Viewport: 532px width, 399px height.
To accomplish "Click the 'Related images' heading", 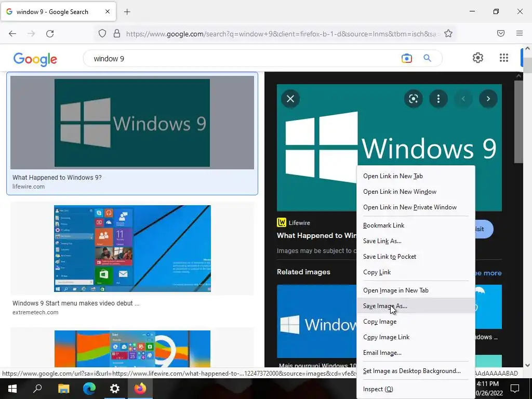I will click(303, 272).
